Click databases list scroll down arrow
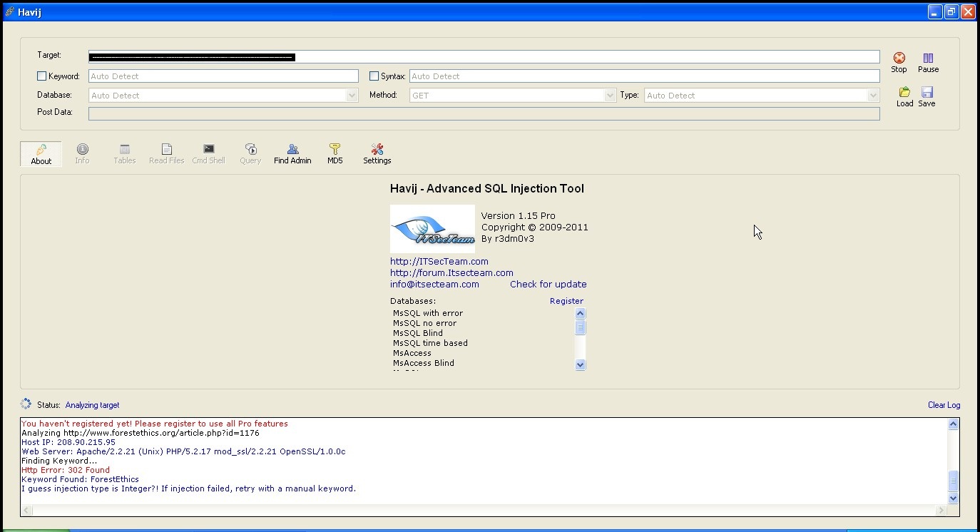The width and height of the screenshot is (980, 532). [580, 365]
